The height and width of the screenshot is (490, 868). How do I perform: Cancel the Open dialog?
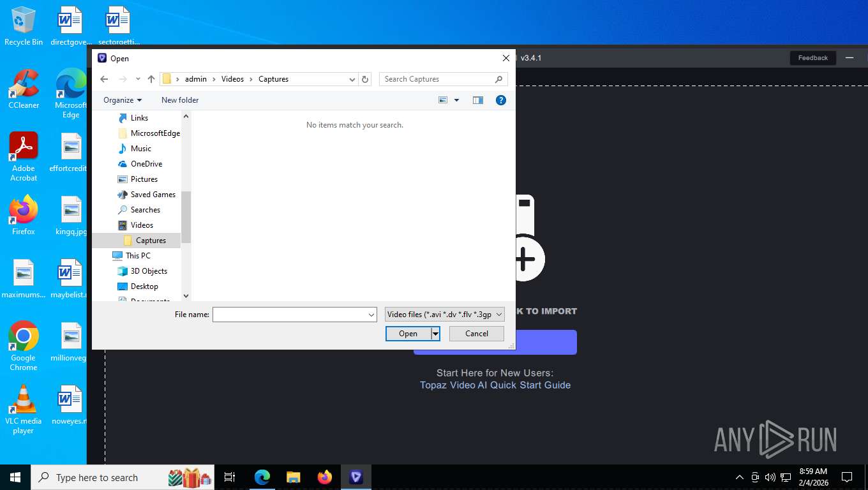pos(477,334)
